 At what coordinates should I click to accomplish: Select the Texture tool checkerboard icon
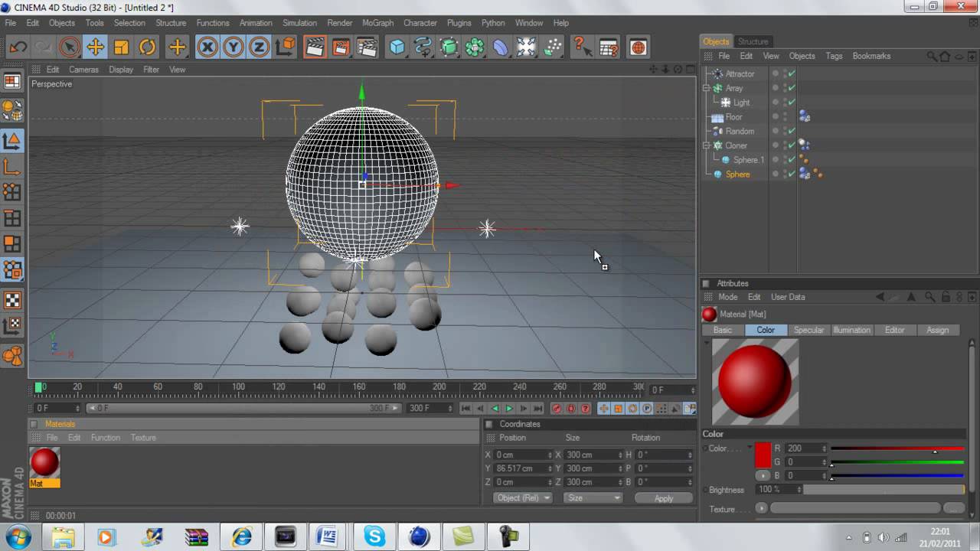click(12, 300)
